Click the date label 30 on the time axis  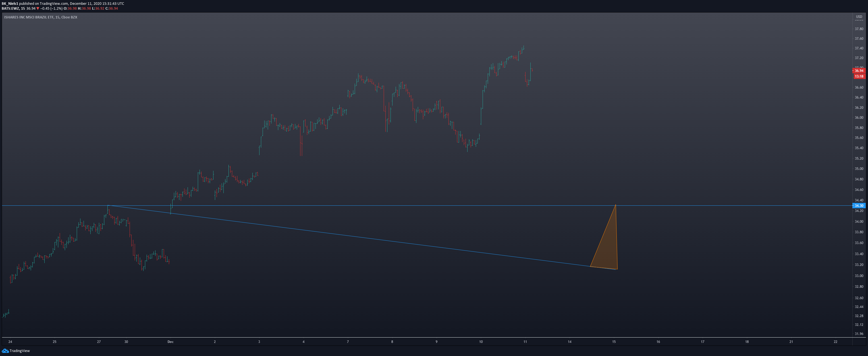click(x=126, y=342)
